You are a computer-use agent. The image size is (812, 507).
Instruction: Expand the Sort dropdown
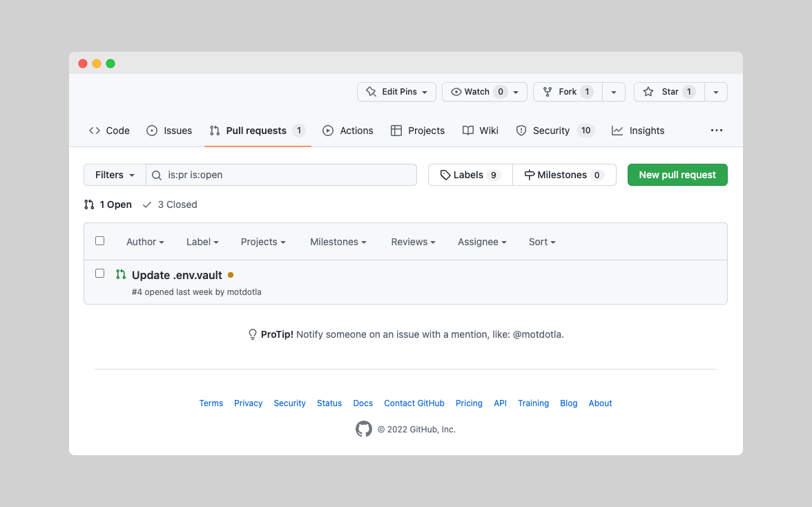(542, 242)
